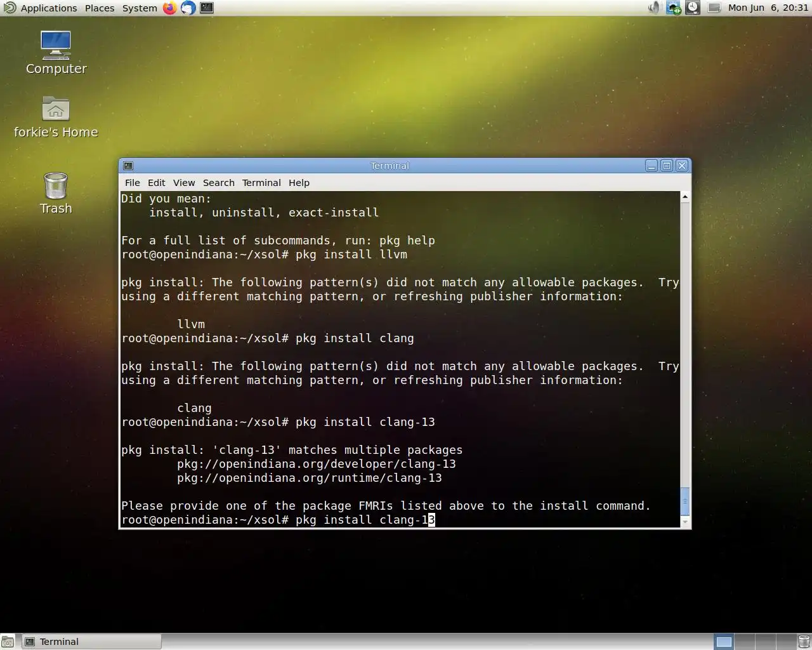This screenshot has height=650, width=812.
Task: Select forkie's Home folder icon
Action: tap(56, 117)
